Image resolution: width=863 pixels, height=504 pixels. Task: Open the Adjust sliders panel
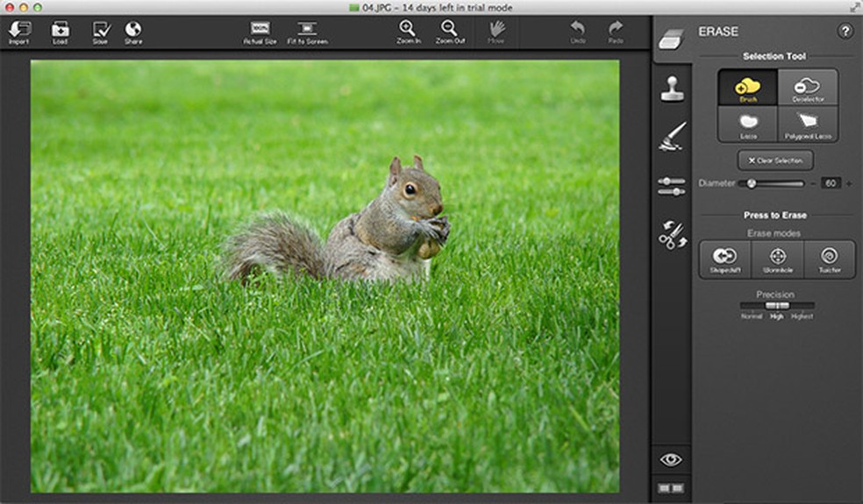[672, 186]
